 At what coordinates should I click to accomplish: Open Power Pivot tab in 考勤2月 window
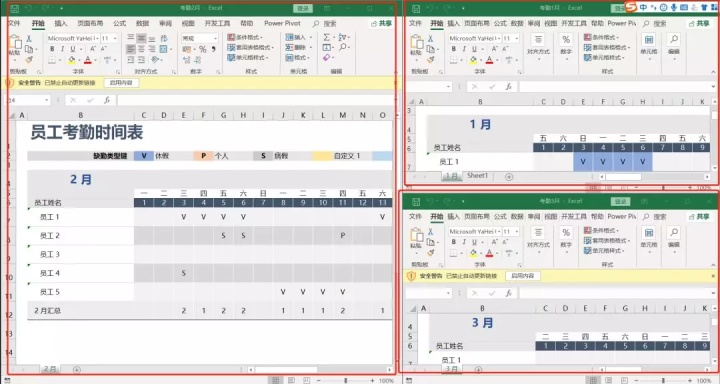pyautogui.click(x=282, y=23)
